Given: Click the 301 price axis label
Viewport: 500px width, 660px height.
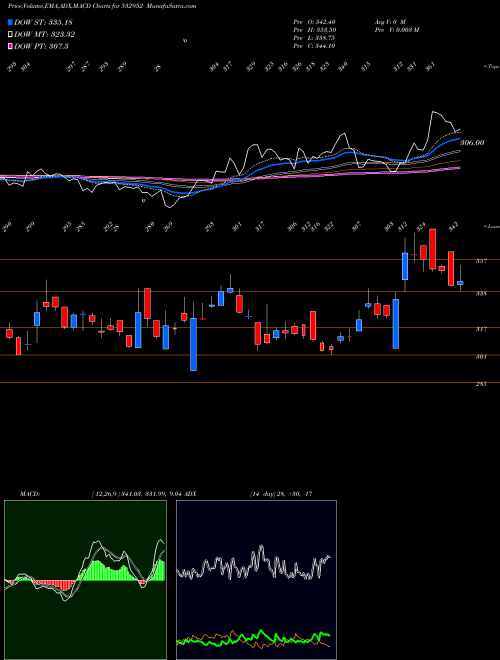Looking at the screenshot, I should [481, 357].
